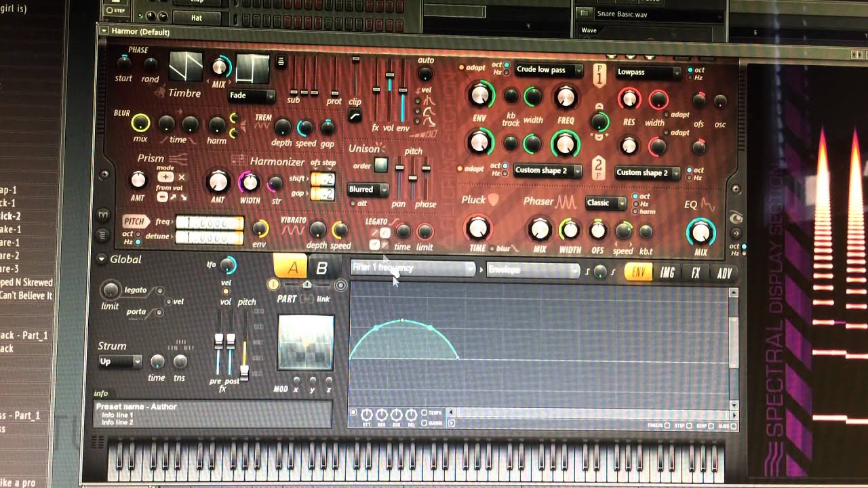The width and height of the screenshot is (868, 488).
Task: Click the 2F filter badge
Action: [x=599, y=168]
